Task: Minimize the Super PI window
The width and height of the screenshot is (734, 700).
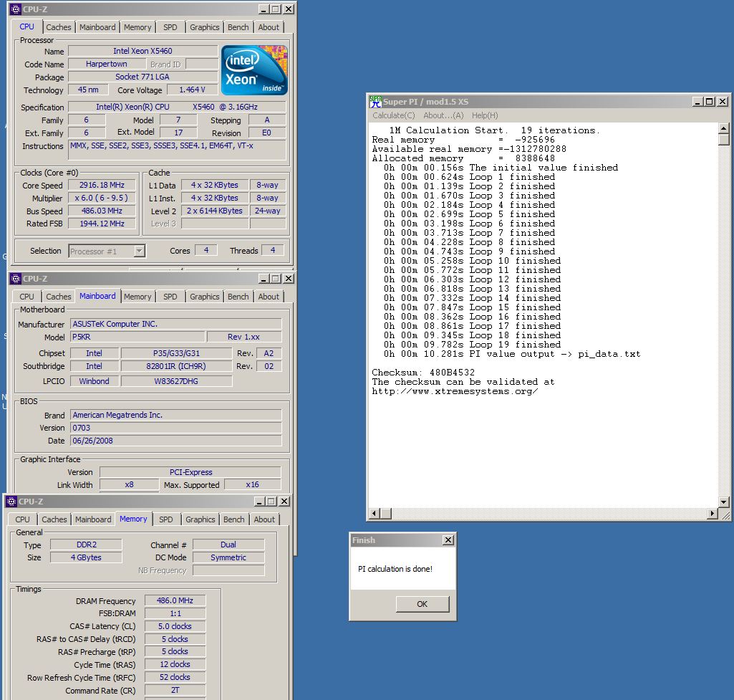Action: coord(698,102)
